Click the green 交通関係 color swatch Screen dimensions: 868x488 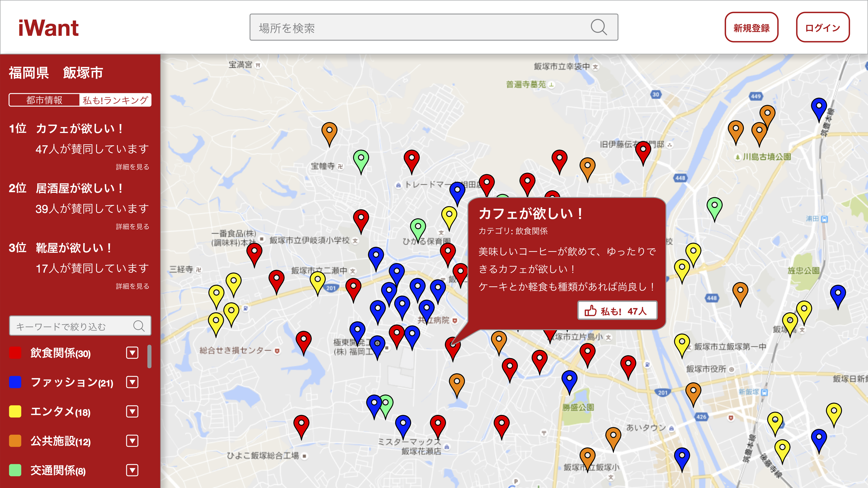click(x=15, y=470)
